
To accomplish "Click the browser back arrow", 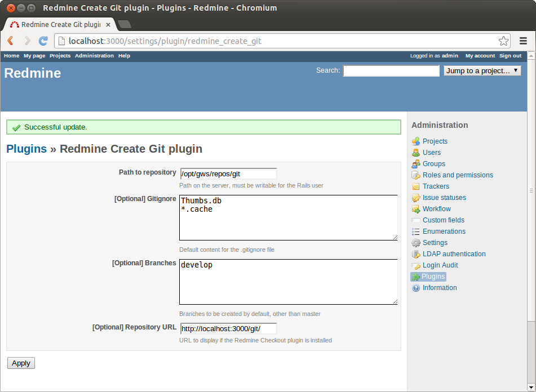I will (x=10, y=41).
